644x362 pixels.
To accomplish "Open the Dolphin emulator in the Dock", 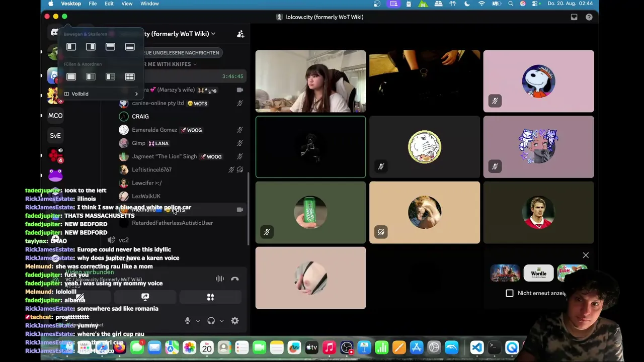I will point(451,347).
